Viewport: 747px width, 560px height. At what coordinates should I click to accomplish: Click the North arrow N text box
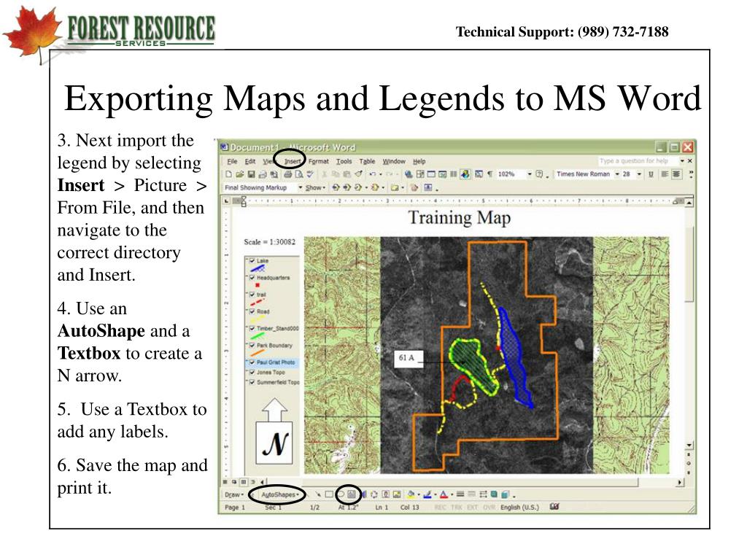coord(274,443)
